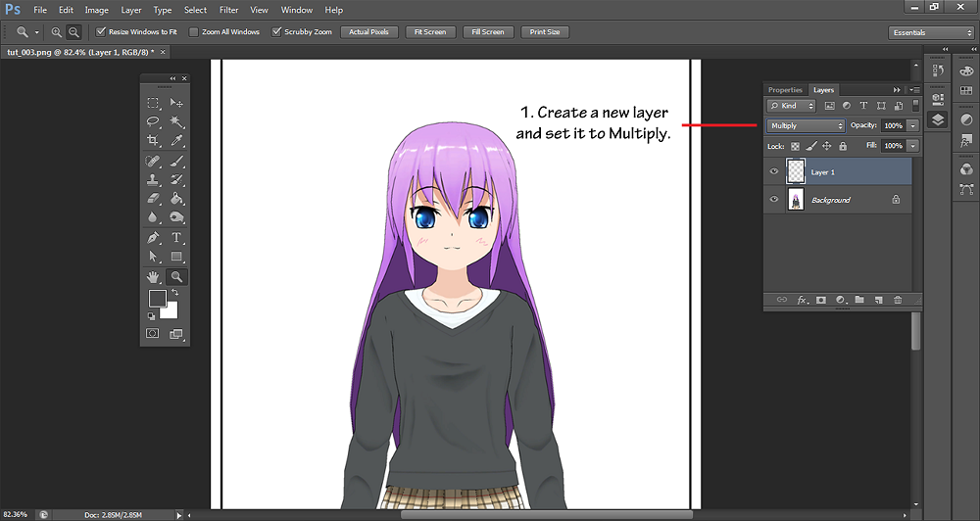The width and height of the screenshot is (980, 521).
Task: Toggle lock all
Action: [x=843, y=146]
